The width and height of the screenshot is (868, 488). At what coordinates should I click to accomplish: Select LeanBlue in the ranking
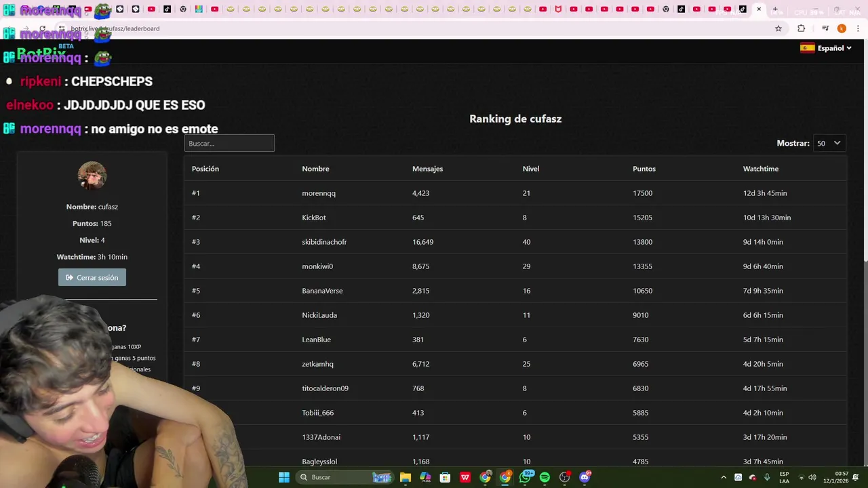pos(317,340)
